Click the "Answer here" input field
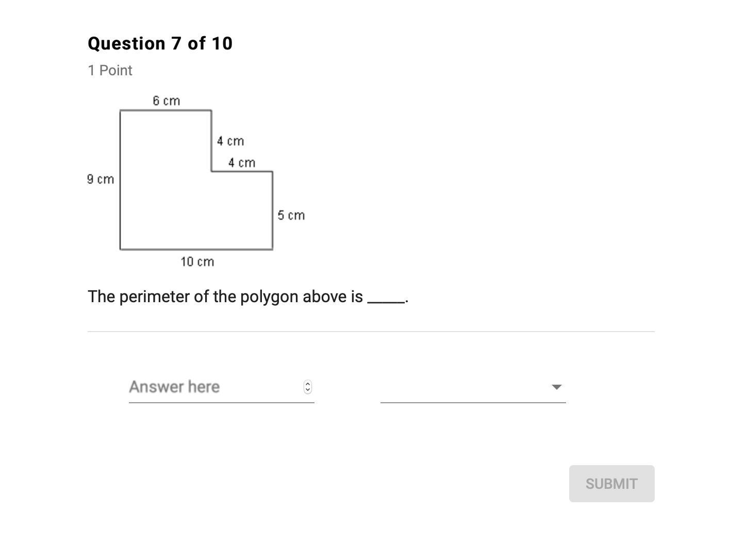 (x=214, y=387)
